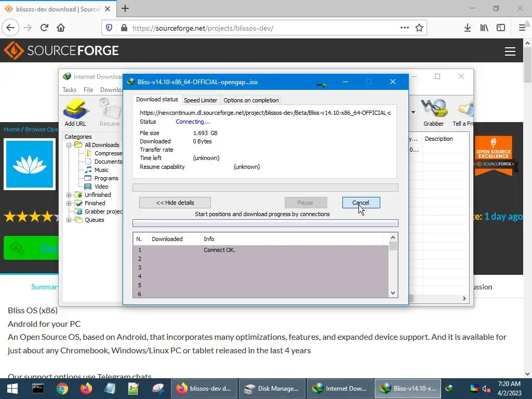
Task: Open the SourceForge hamburger menu
Action: [x=510, y=51]
